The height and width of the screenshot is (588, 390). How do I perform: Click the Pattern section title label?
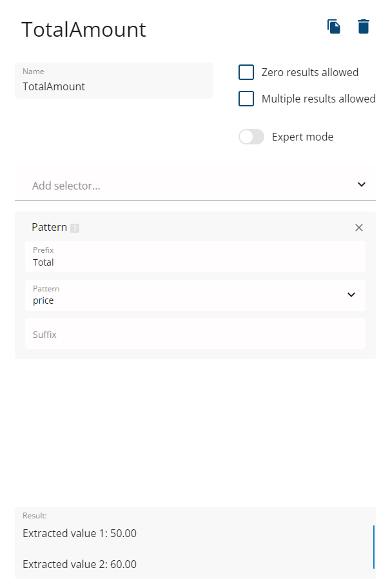[49, 227]
